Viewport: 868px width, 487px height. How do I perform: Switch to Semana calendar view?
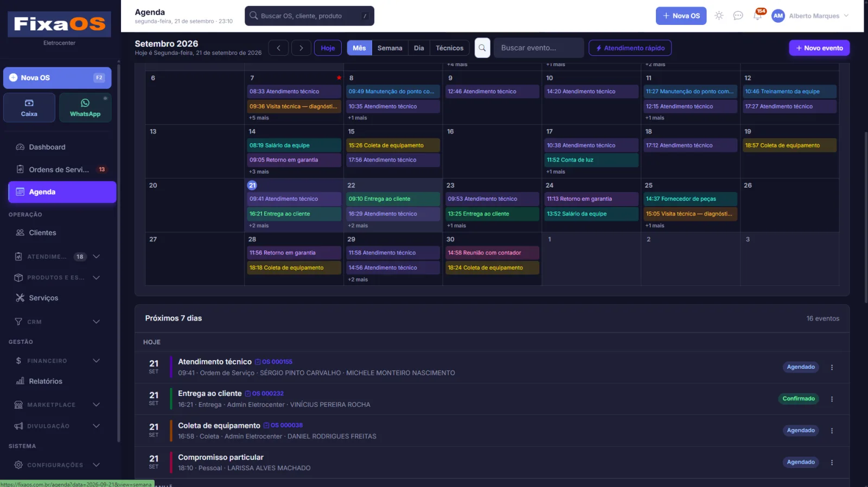(390, 48)
